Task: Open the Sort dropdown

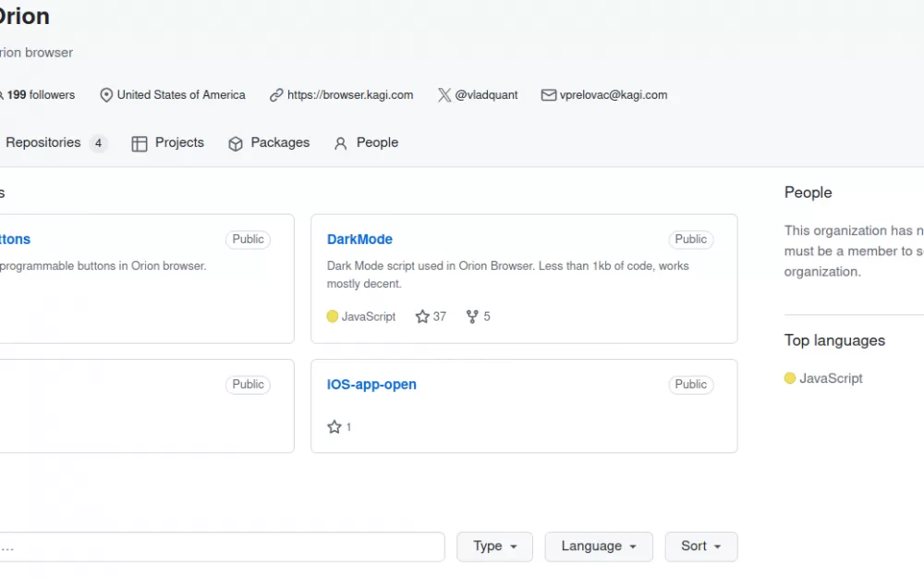Action: click(x=701, y=547)
